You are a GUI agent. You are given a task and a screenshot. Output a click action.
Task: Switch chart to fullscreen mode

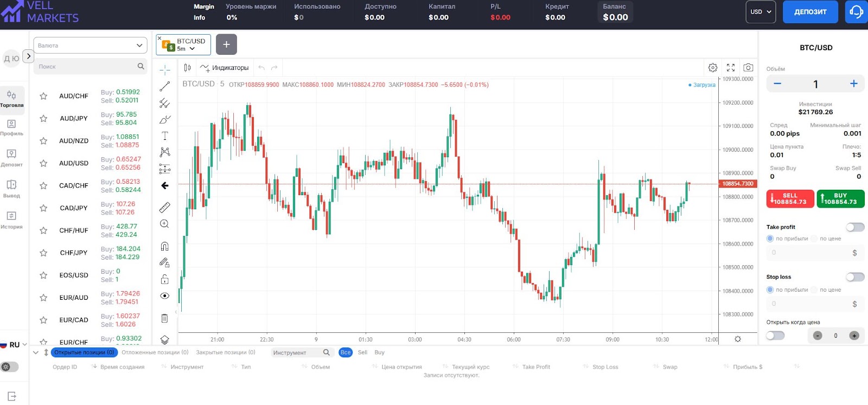coord(731,68)
